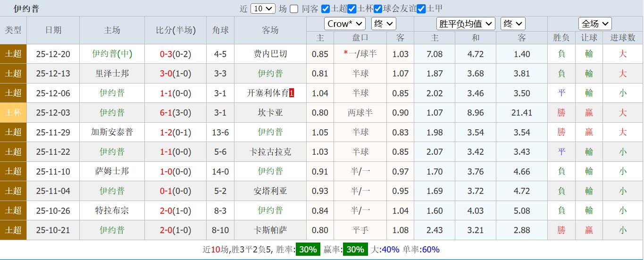
Task: Click home odds 7.08 cell
Action: [x=435, y=54]
